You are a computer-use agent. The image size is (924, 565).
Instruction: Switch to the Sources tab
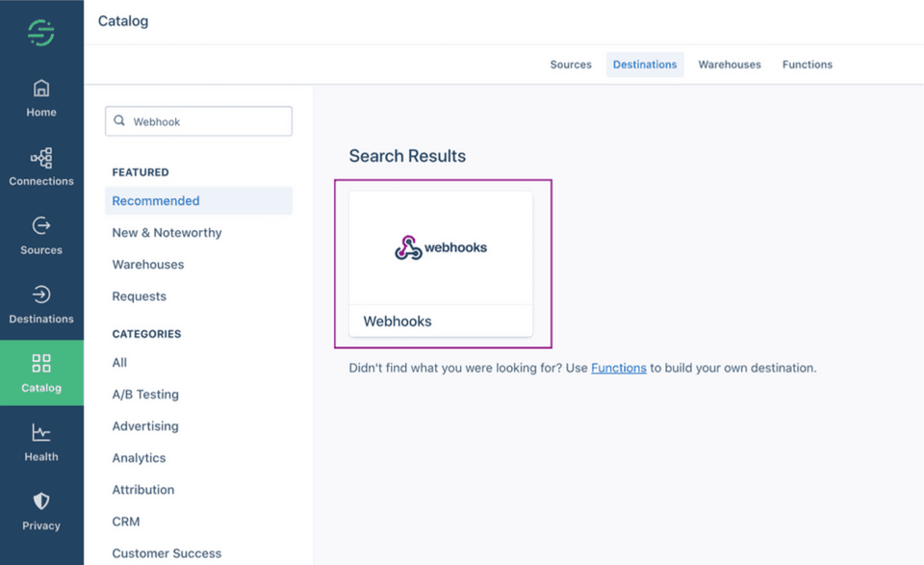coord(570,64)
